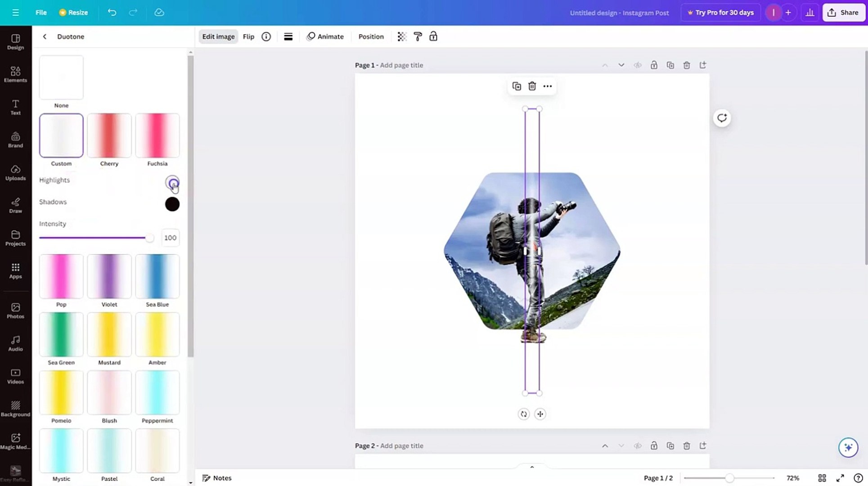Image resolution: width=868 pixels, height=486 pixels.
Task: Toggle the lock on the selected image
Action: pyautogui.click(x=433, y=36)
